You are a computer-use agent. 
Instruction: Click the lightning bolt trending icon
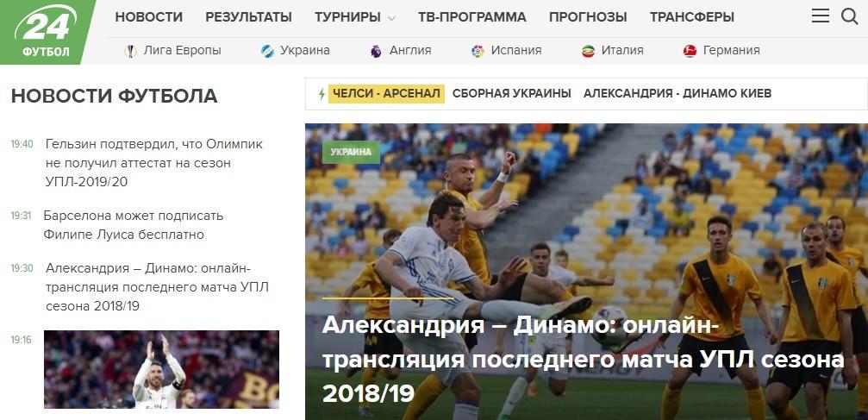(322, 94)
